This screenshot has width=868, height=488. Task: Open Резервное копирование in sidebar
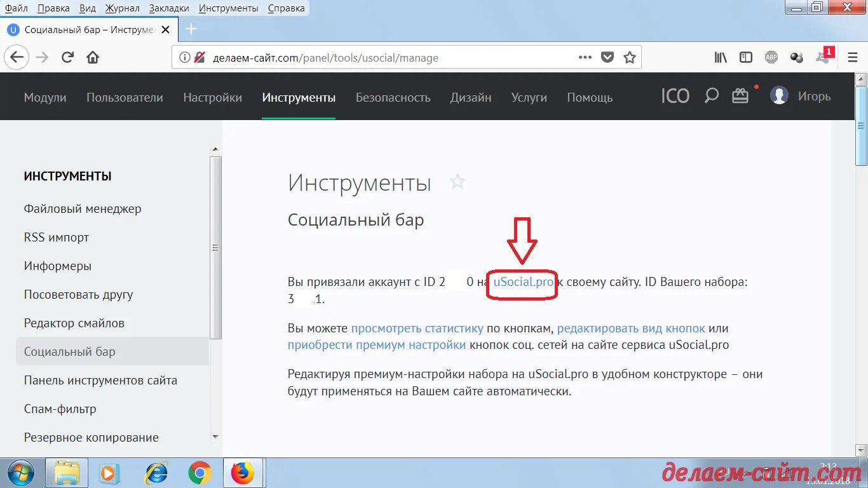[91, 437]
